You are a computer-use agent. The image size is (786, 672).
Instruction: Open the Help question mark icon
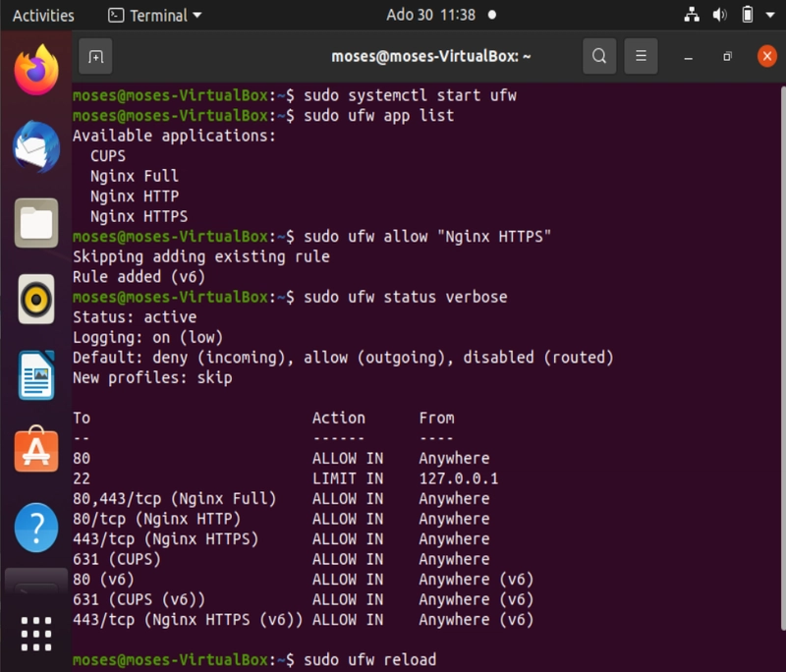coord(36,528)
